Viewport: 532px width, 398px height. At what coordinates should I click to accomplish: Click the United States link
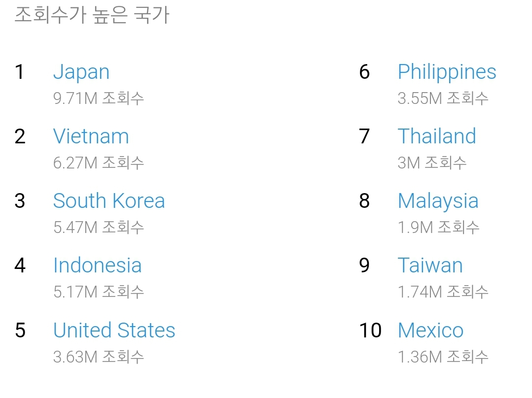(114, 330)
